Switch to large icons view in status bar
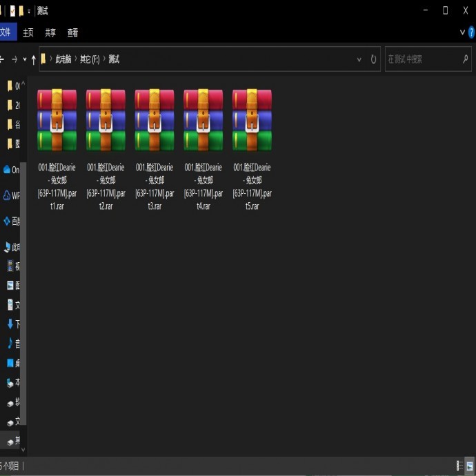This screenshot has width=476, height=476. [470, 466]
